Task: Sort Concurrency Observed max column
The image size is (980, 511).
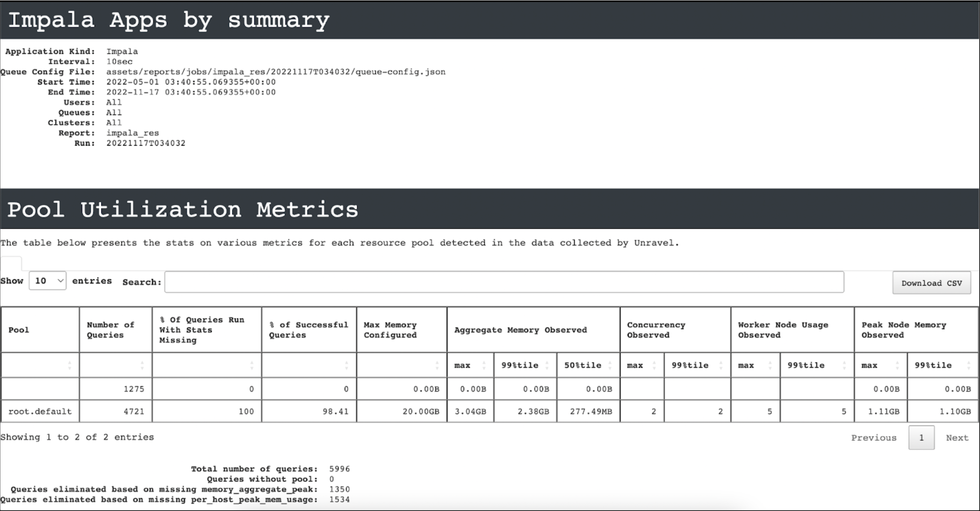Action: click(x=642, y=365)
